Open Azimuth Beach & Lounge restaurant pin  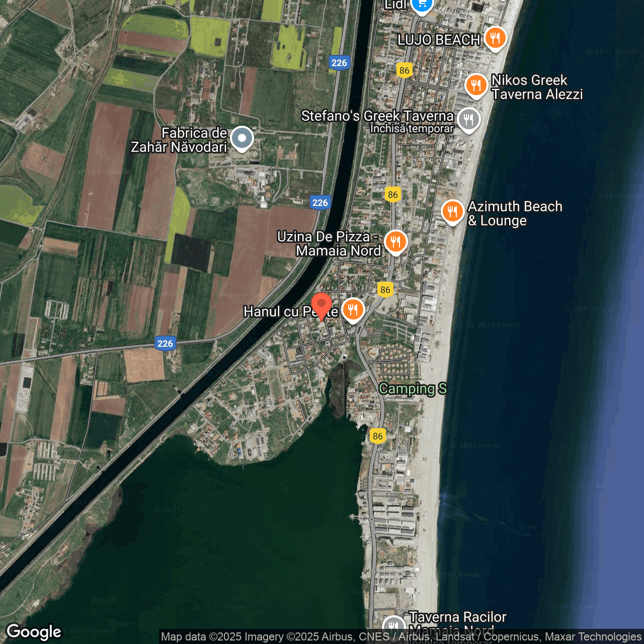pos(452,211)
